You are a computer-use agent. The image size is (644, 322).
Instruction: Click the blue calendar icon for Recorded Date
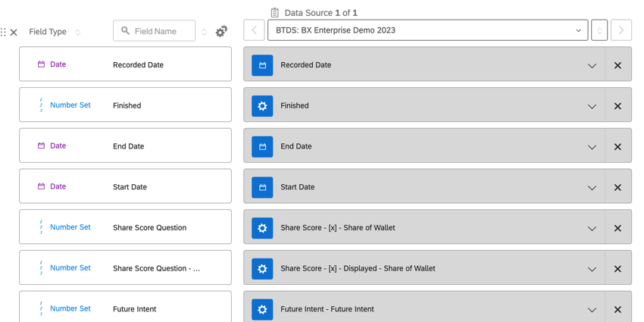[262, 65]
